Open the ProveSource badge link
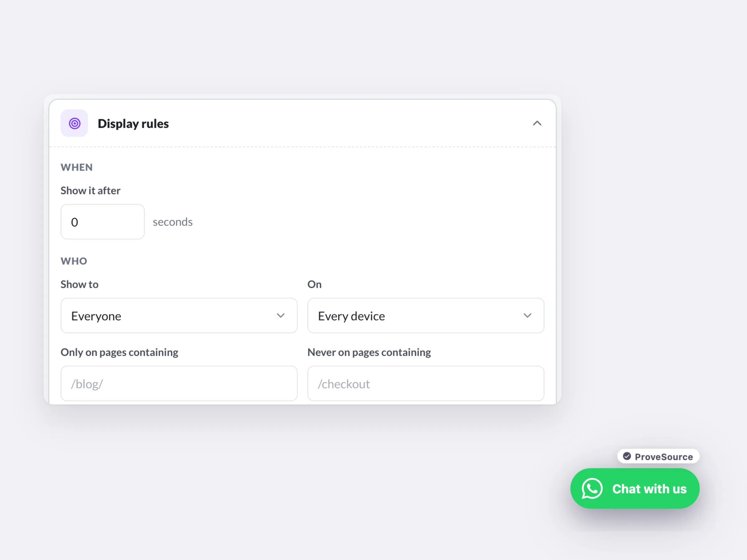The height and width of the screenshot is (560, 747). [658, 456]
